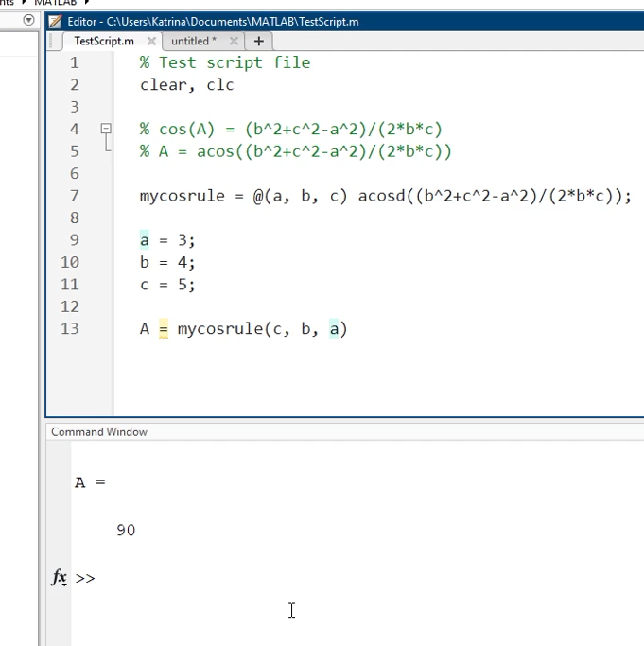Close the untitled * tab
The image size is (644, 646).
point(234,42)
